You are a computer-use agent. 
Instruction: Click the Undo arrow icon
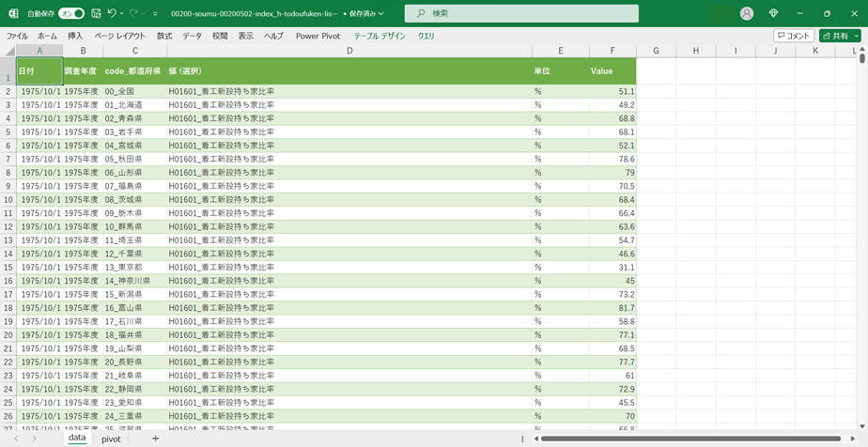112,14
